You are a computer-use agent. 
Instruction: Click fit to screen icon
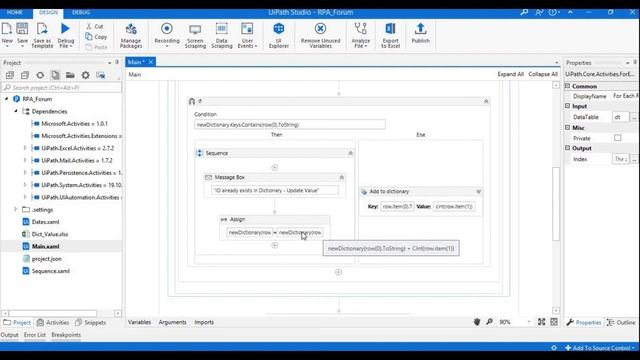(542, 322)
